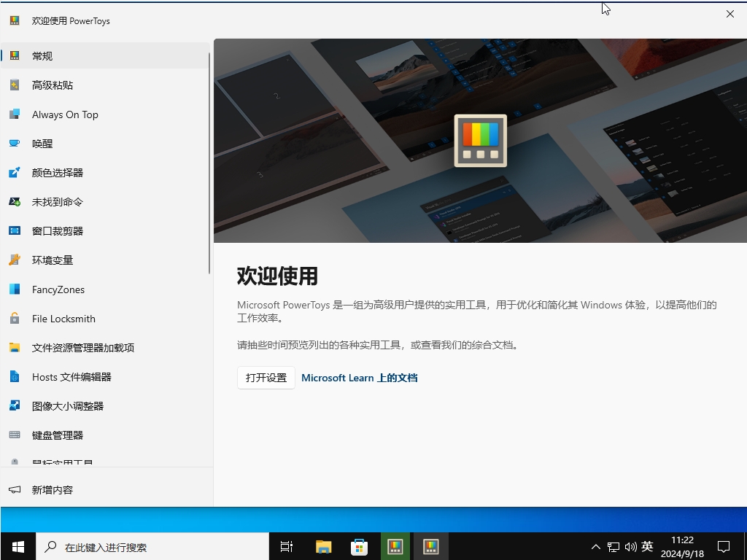Close the 欢迎使用 PowerToys window
This screenshot has width=747, height=560.
pos(729,14)
